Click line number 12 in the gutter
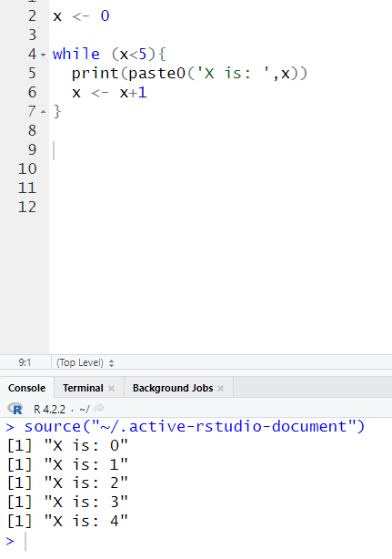 pyautogui.click(x=27, y=207)
